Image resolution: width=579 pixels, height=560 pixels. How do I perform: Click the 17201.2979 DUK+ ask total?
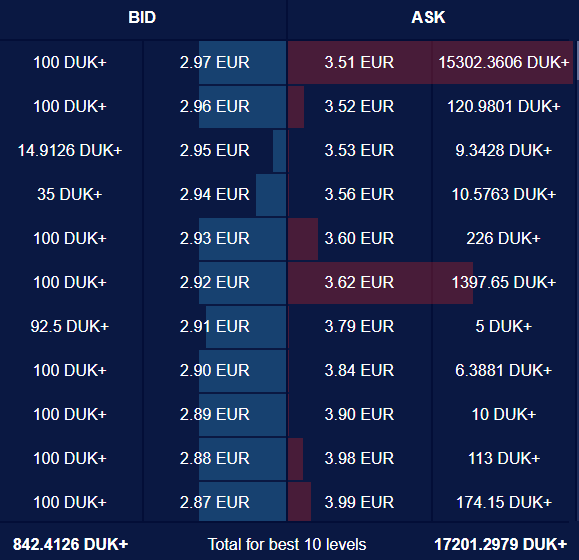(x=501, y=544)
